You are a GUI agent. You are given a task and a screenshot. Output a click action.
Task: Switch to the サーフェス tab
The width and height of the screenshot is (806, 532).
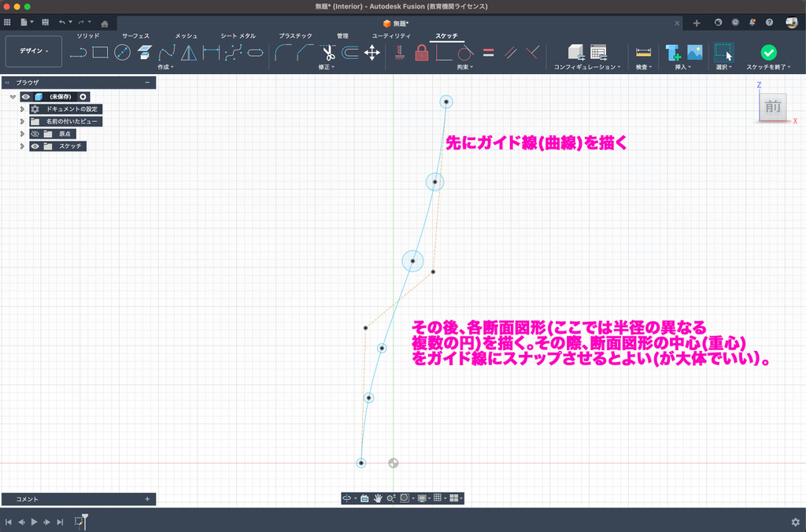(x=135, y=36)
